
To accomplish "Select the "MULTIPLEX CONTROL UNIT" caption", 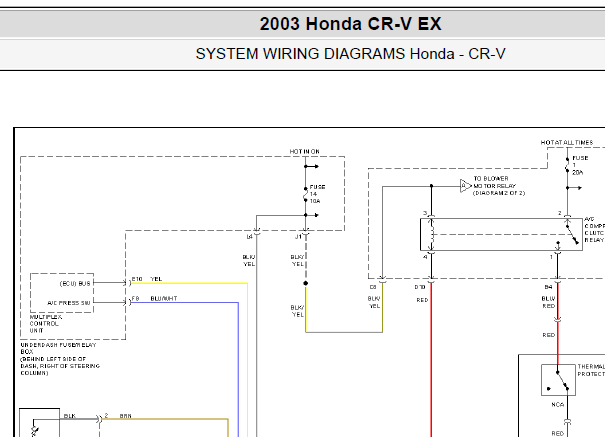I will 45,324.
